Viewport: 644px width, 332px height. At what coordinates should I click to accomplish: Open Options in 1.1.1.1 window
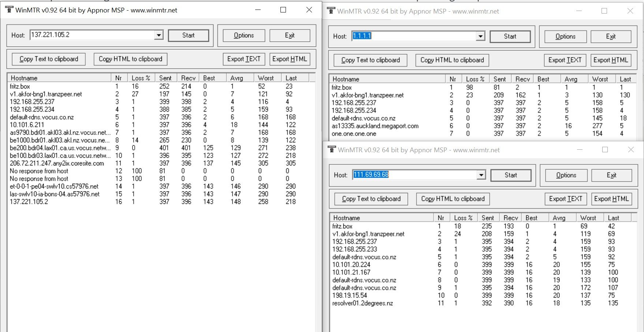tap(566, 37)
